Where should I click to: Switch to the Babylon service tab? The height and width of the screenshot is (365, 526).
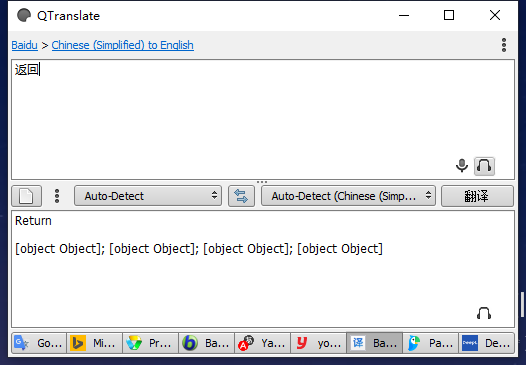click(x=207, y=343)
